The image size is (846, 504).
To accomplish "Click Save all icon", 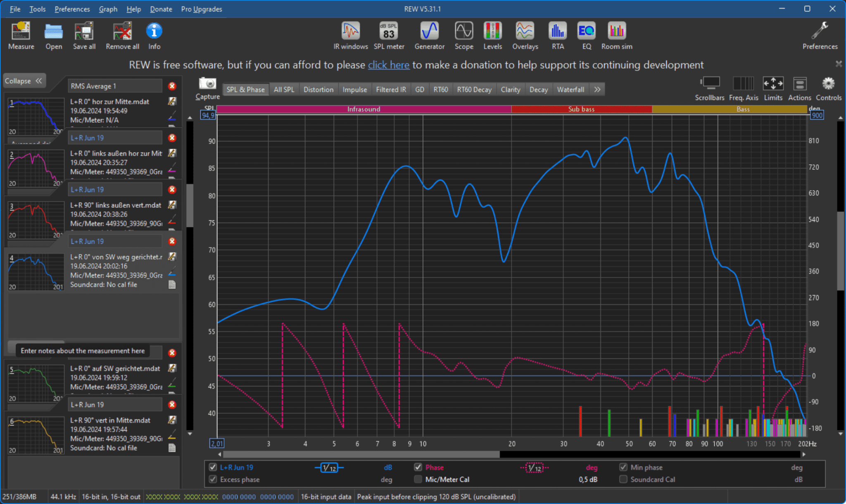I will tap(84, 36).
